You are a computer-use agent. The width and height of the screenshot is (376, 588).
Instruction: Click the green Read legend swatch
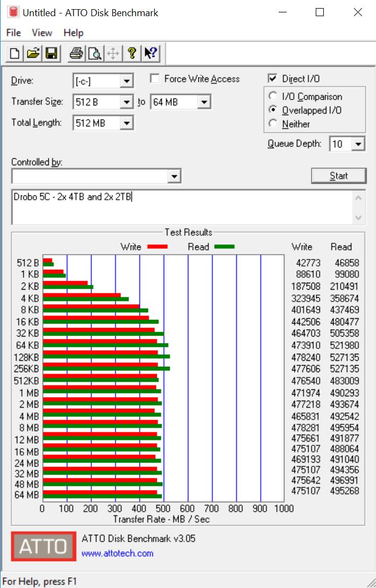click(x=224, y=247)
